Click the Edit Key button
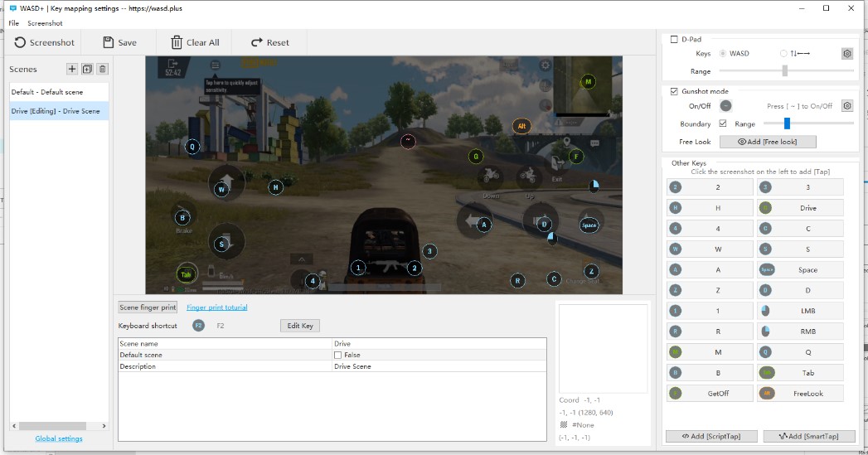Image resolution: width=868 pixels, height=455 pixels. pyautogui.click(x=299, y=326)
